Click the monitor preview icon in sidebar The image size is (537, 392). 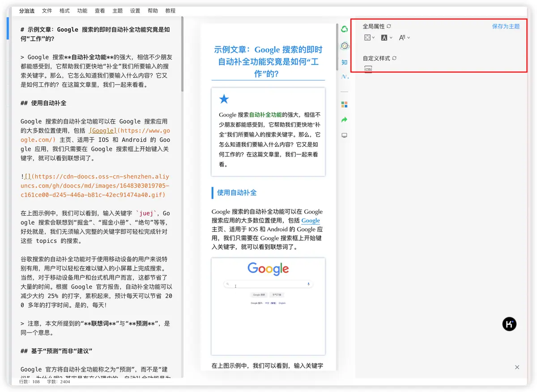pos(344,135)
